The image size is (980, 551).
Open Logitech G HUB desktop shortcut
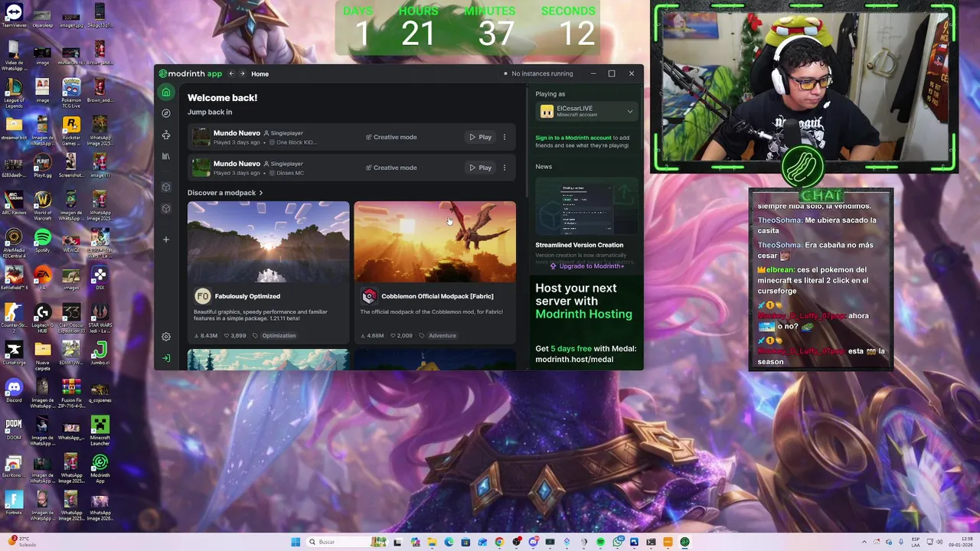point(42,316)
